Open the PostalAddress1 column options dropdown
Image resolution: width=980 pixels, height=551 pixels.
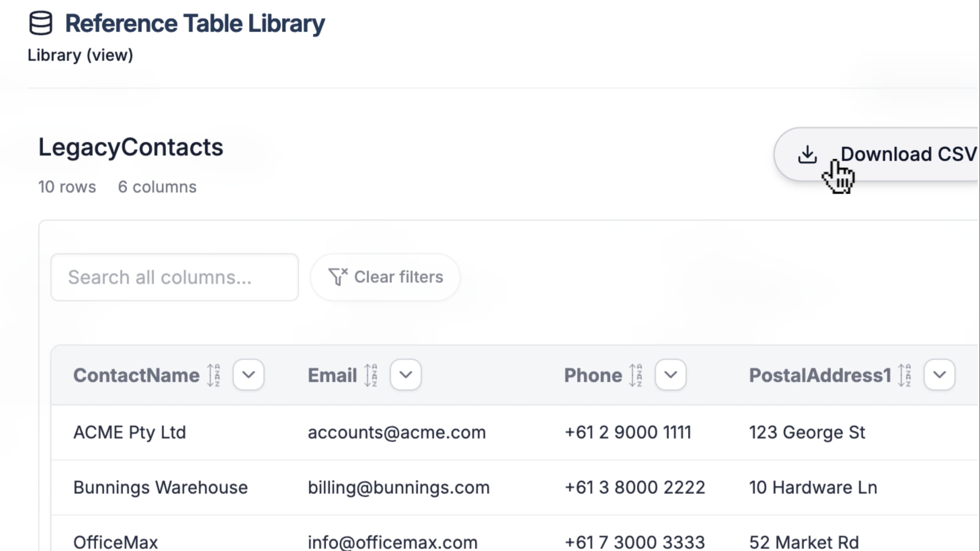click(x=940, y=375)
